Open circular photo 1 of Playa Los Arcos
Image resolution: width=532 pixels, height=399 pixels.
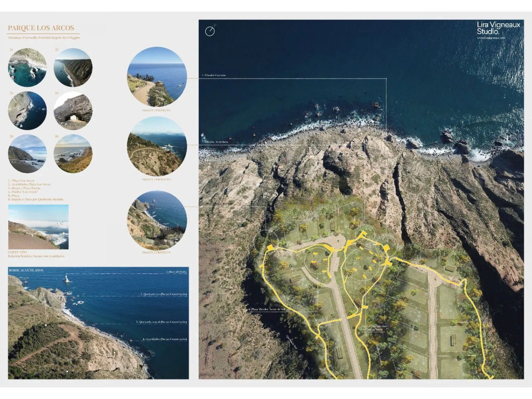pyautogui.click(x=27, y=68)
